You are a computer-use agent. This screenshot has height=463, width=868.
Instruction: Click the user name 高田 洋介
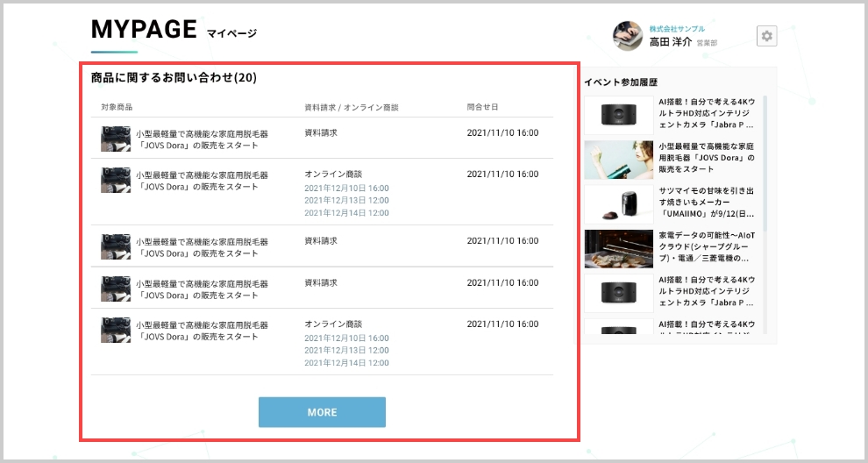tap(671, 42)
